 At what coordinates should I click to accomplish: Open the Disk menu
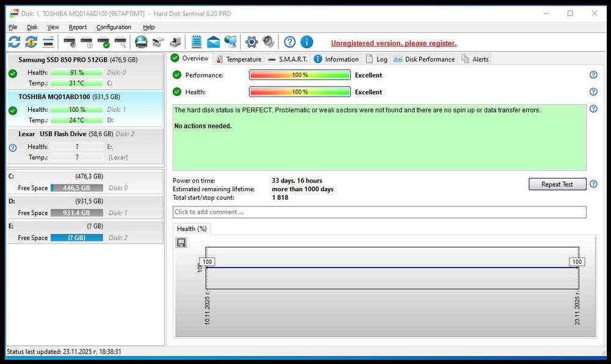tap(32, 27)
